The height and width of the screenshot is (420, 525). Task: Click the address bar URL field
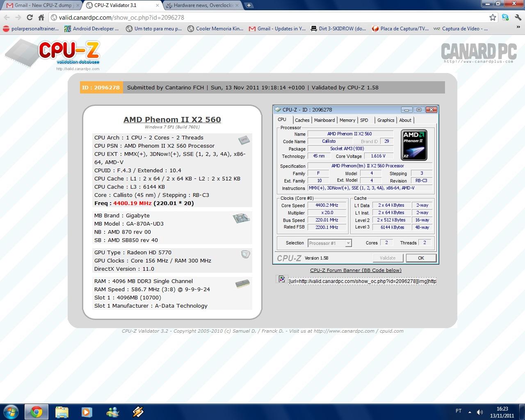269,18
